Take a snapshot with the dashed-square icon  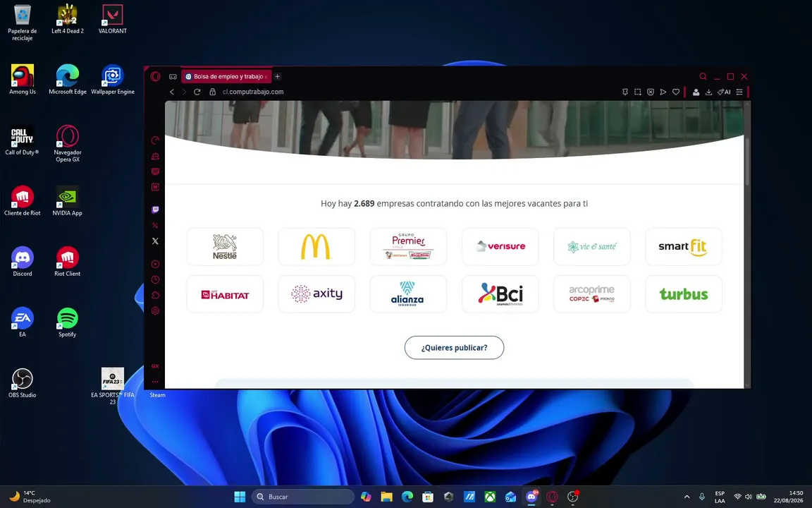click(x=637, y=92)
